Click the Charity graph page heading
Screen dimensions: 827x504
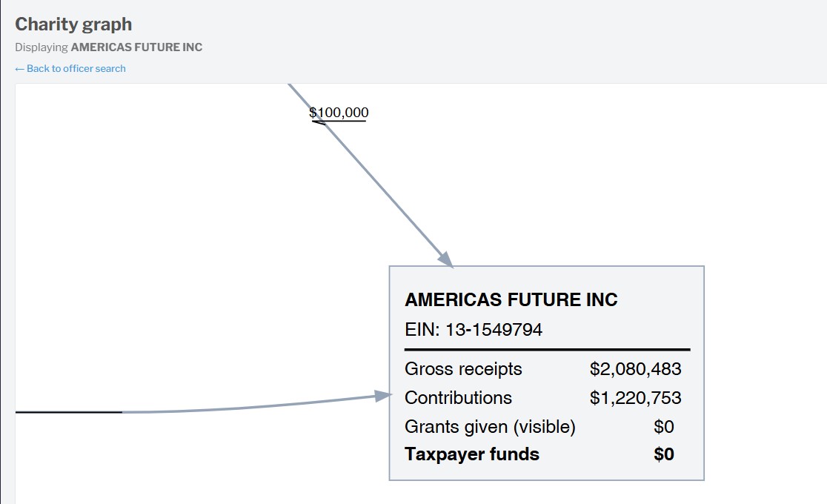tap(73, 24)
